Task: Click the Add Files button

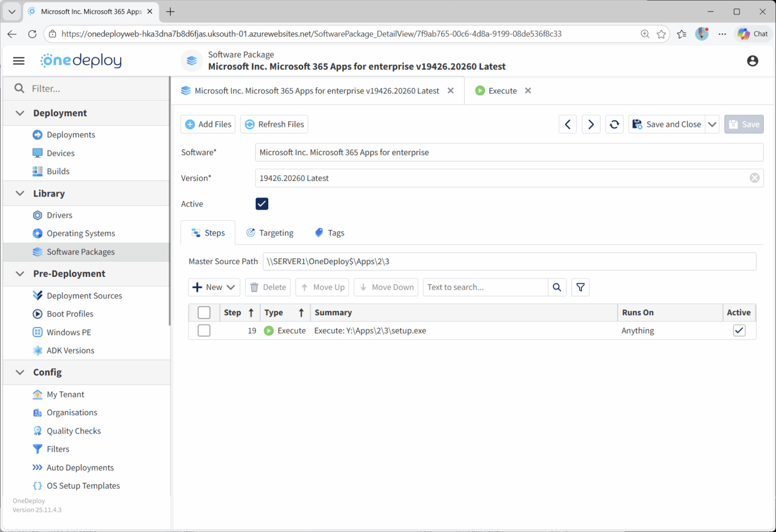Action: 208,124
